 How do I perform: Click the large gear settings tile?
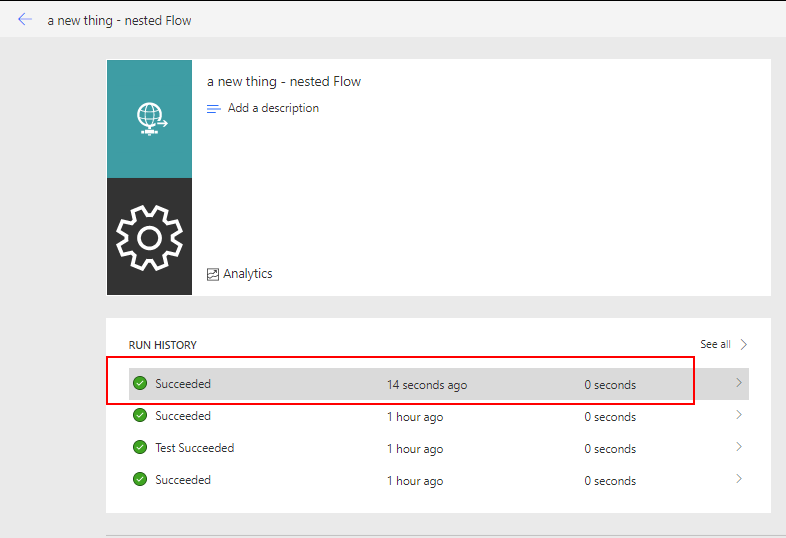click(x=150, y=237)
